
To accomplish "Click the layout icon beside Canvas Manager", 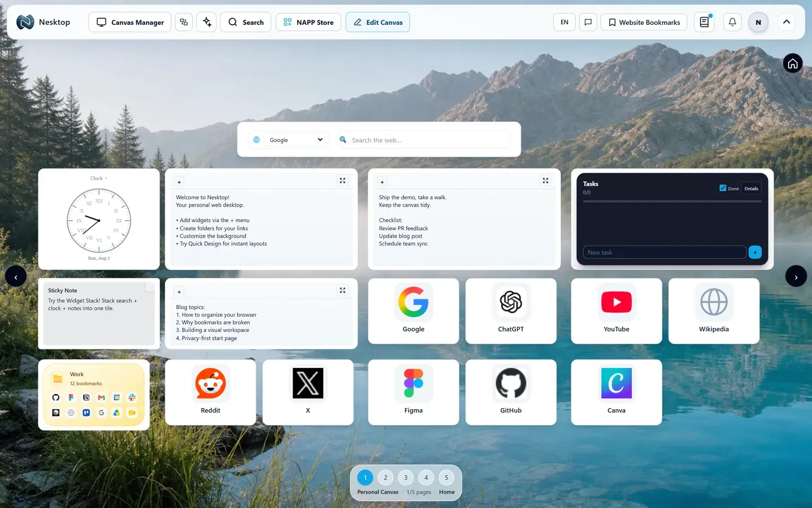I will pyautogui.click(x=184, y=22).
